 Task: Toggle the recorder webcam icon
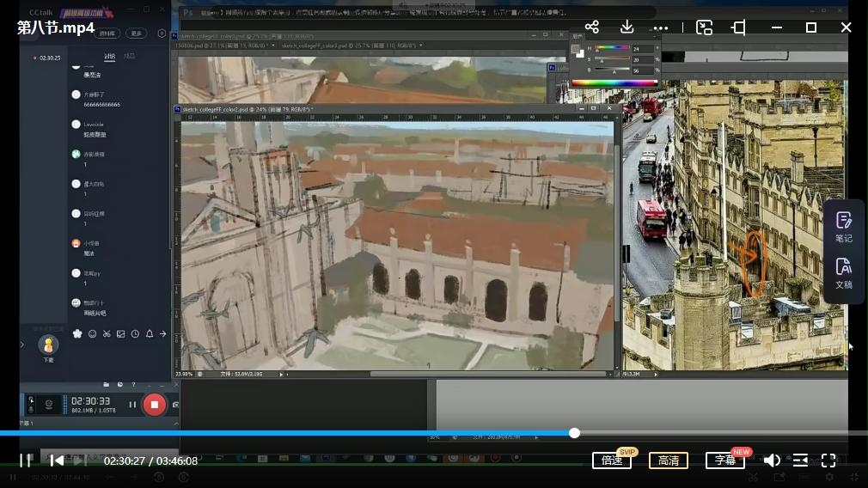tap(49, 405)
